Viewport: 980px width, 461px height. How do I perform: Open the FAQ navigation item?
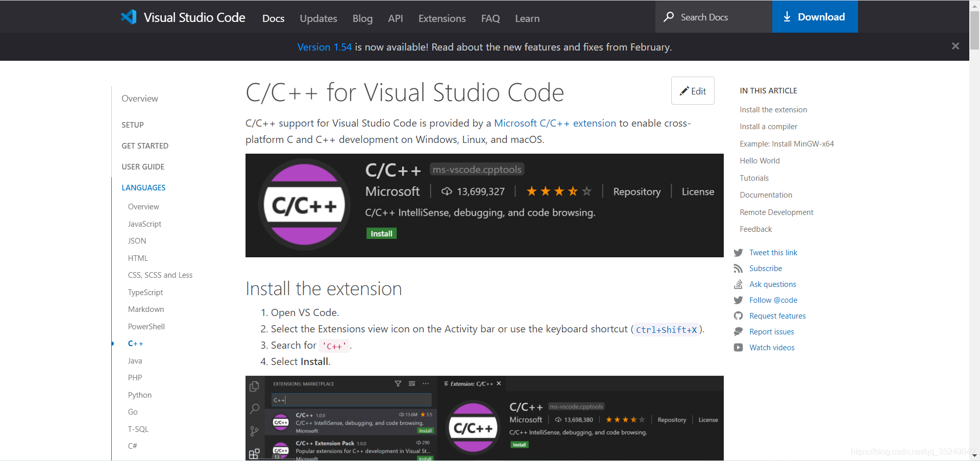(x=491, y=18)
